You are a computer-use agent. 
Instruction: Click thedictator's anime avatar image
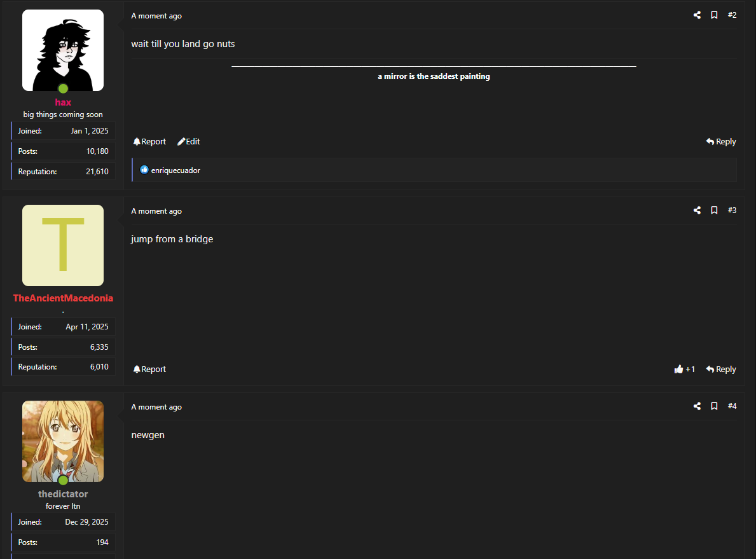pyautogui.click(x=63, y=441)
